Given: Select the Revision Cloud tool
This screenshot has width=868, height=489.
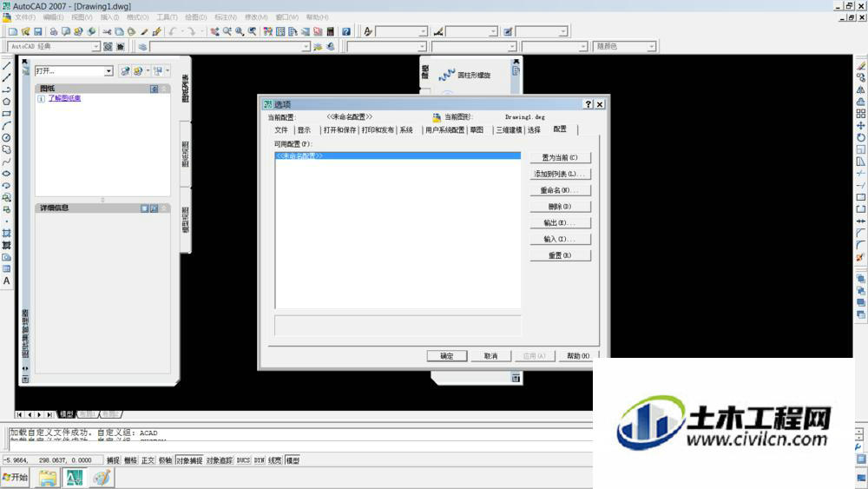Looking at the screenshot, I should (x=7, y=149).
